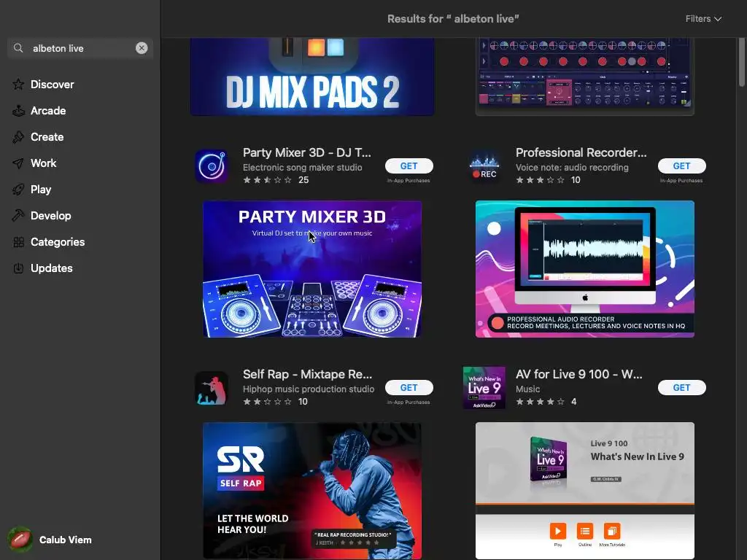Open the Self Rap app icon
Screen dimensions: 747x560
212,388
